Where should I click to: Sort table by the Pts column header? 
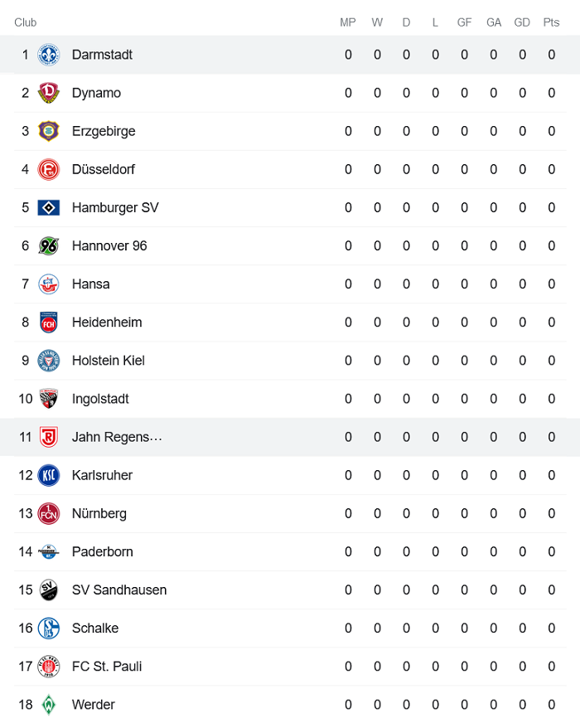550,22
